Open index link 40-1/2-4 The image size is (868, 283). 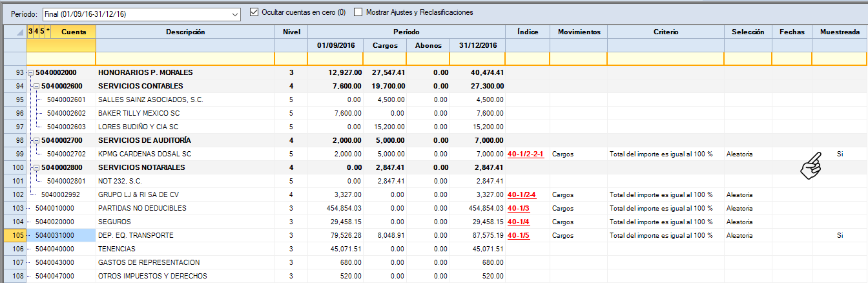pyautogui.click(x=522, y=194)
